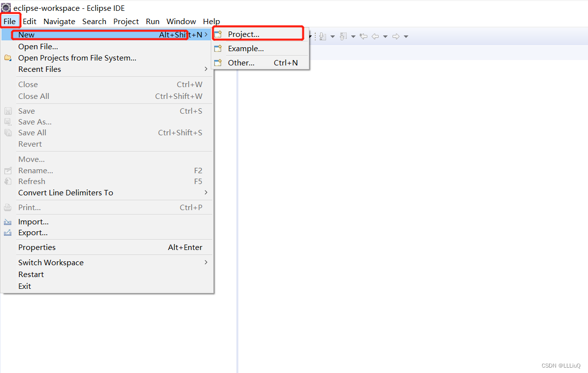Open the Run menu
This screenshot has width=588, height=373.
tap(153, 21)
